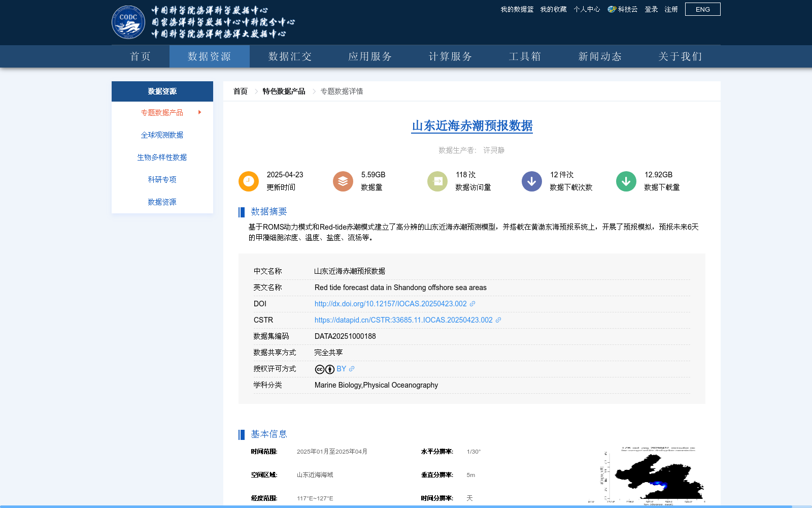Screen dimensions: 812x508
Task: Open the 应用服务 navigation tab
Action: (370, 56)
